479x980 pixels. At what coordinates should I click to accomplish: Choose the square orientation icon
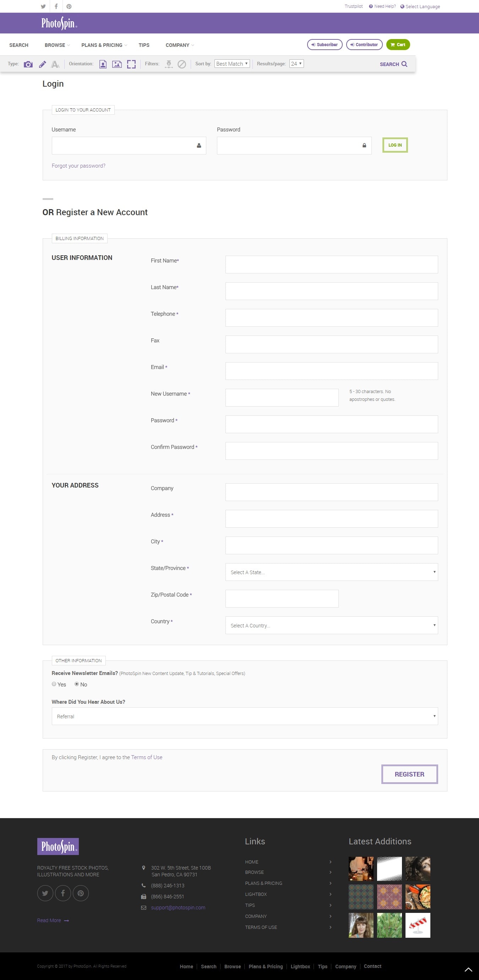click(131, 64)
